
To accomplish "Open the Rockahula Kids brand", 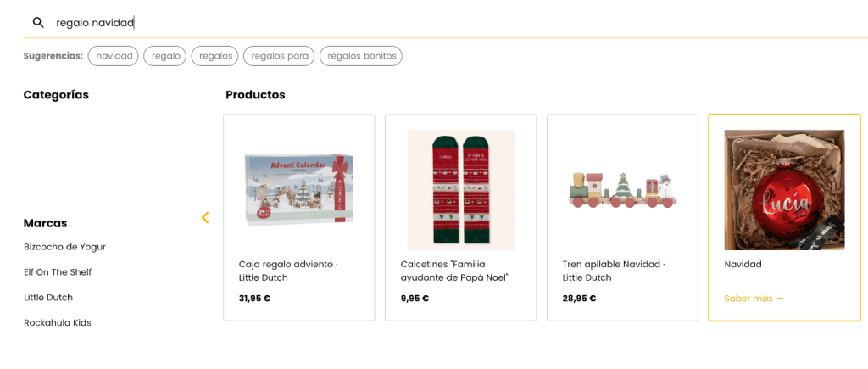I will coord(57,323).
